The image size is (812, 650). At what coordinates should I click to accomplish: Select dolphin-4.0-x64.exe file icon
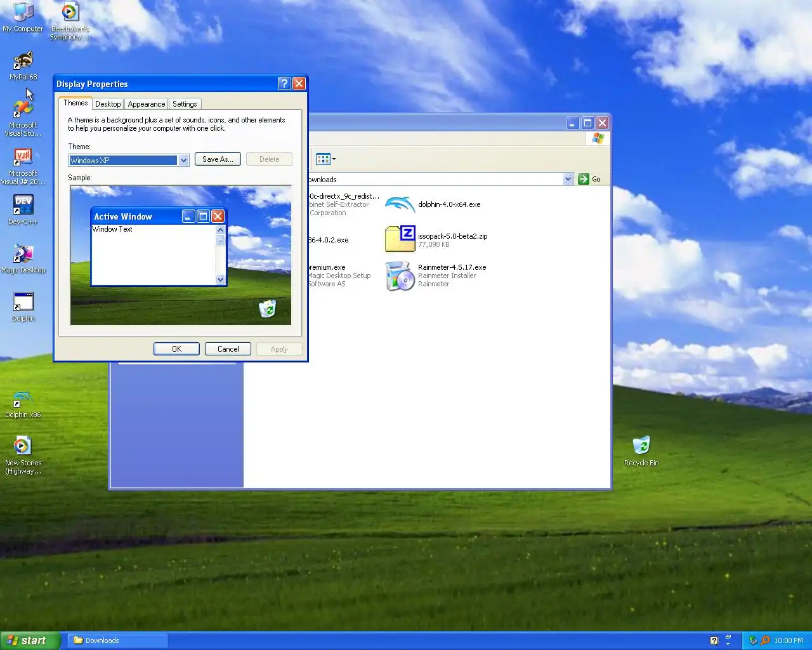click(400, 205)
